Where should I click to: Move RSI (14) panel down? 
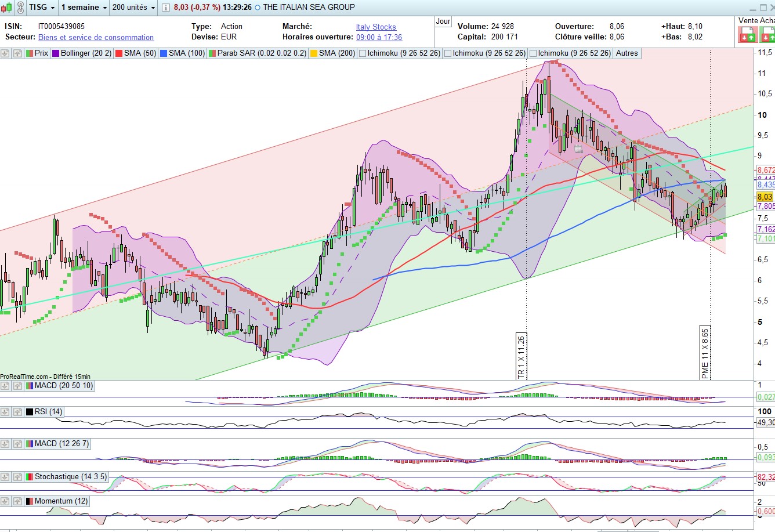(5, 412)
